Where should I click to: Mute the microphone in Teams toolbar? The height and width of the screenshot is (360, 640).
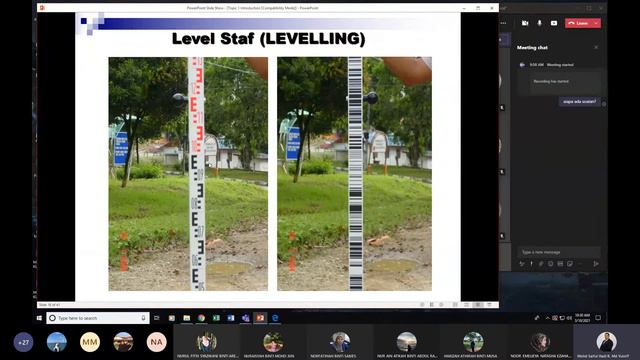tap(539, 23)
